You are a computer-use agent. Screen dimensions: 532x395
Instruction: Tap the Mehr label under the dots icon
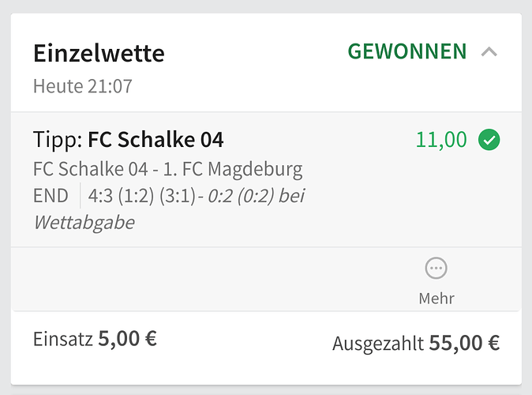click(436, 299)
